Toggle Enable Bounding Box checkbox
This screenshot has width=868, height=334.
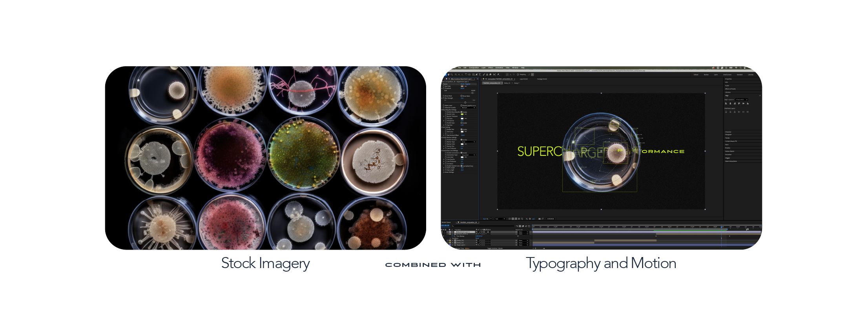(461, 112)
